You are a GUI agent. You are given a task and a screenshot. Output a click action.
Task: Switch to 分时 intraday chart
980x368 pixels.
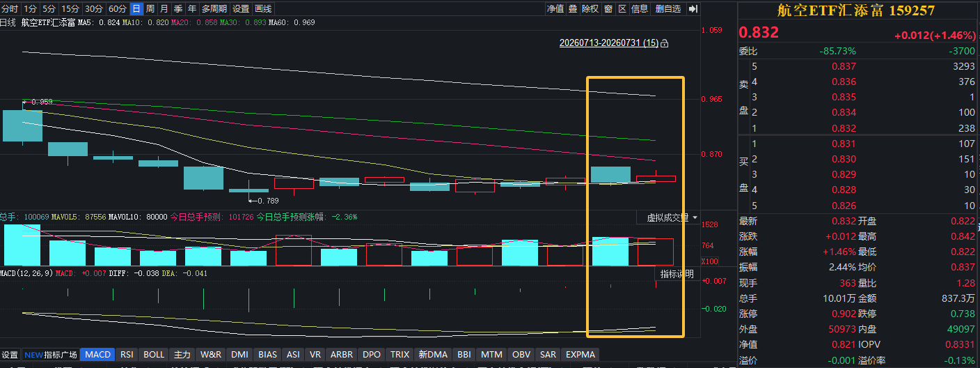click(9, 9)
